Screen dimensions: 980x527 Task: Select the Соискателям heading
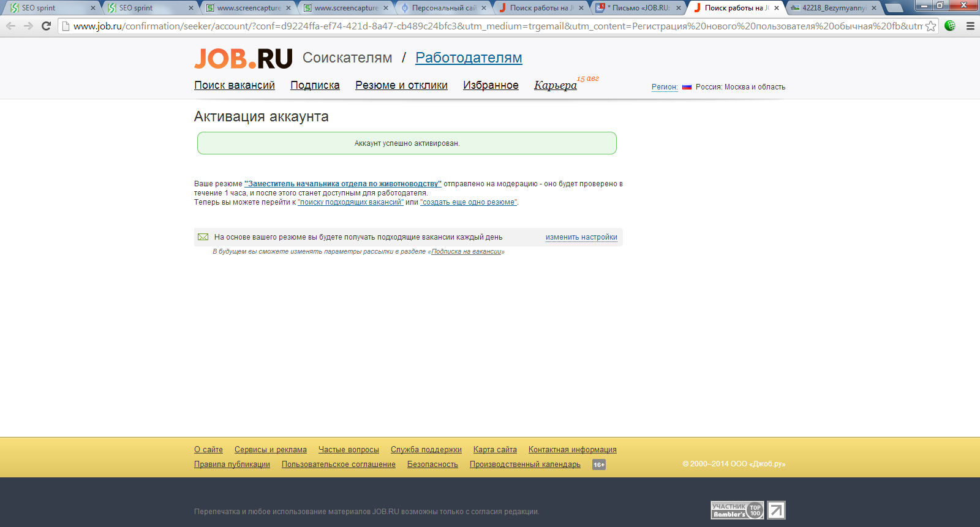(x=347, y=58)
